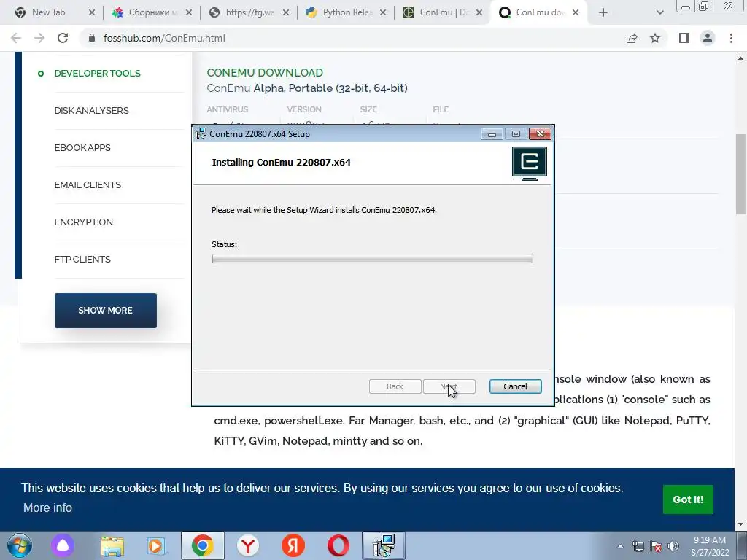
Task: Toggle the Chrome side panel icon
Action: 684,38
